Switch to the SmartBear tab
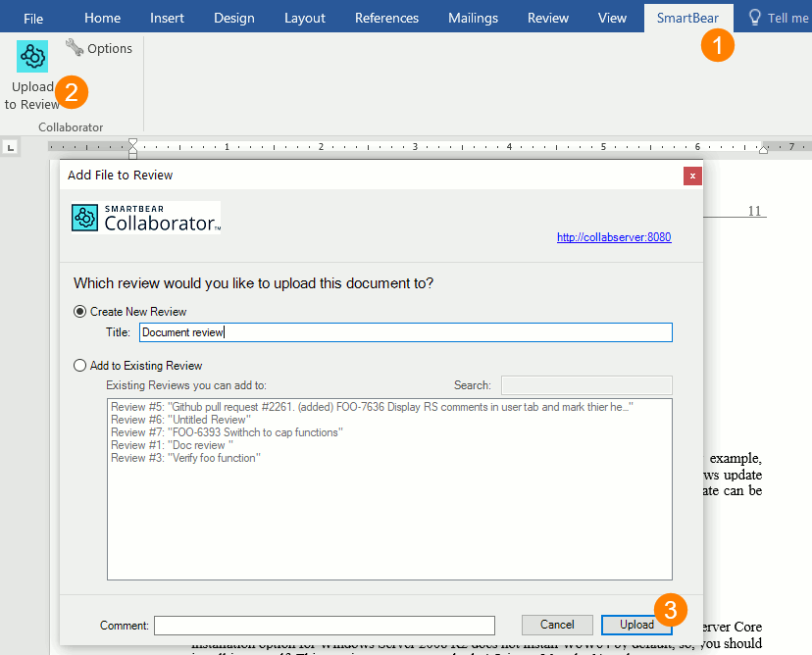Viewport: 812px width, 655px height. [x=686, y=18]
